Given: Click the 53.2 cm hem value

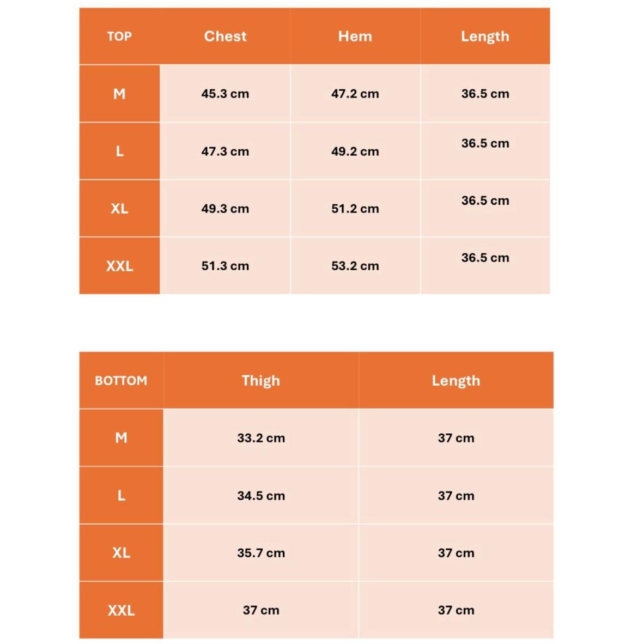Looking at the screenshot, I should tap(355, 266).
